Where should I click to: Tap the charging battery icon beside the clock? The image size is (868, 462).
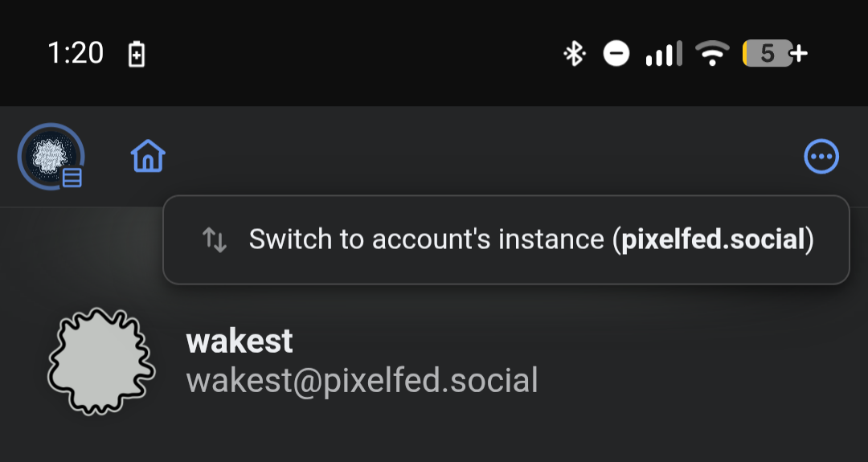click(x=137, y=55)
